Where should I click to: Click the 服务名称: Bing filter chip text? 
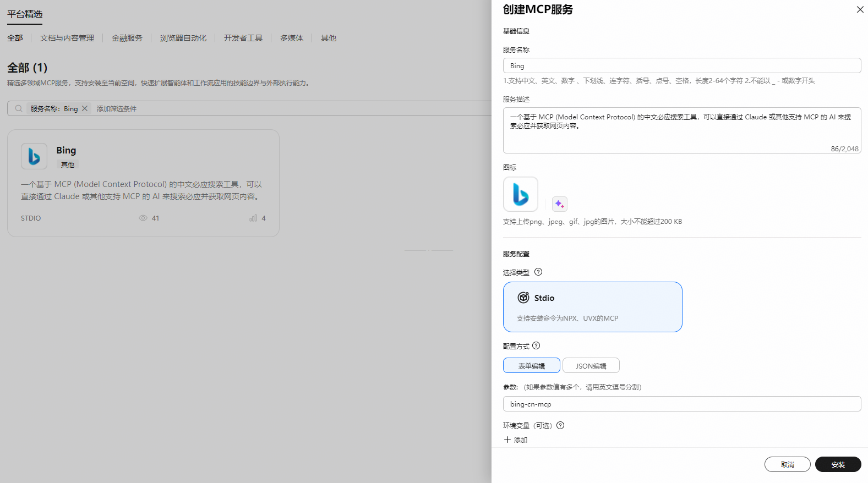coord(54,108)
